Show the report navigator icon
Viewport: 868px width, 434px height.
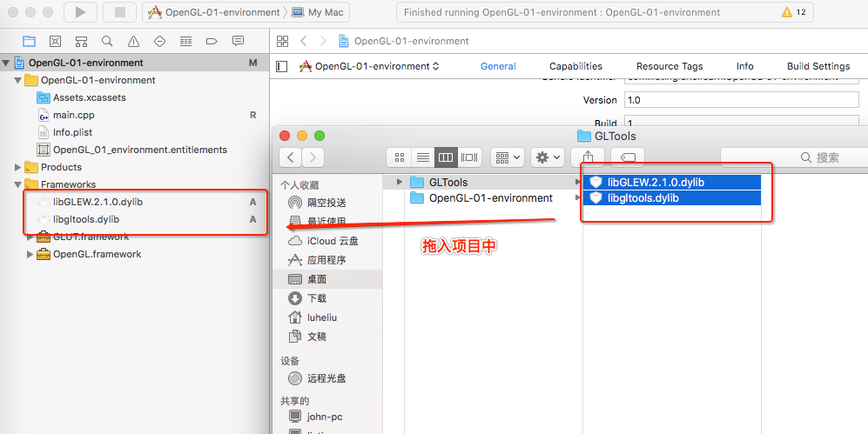[x=238, y=41]
